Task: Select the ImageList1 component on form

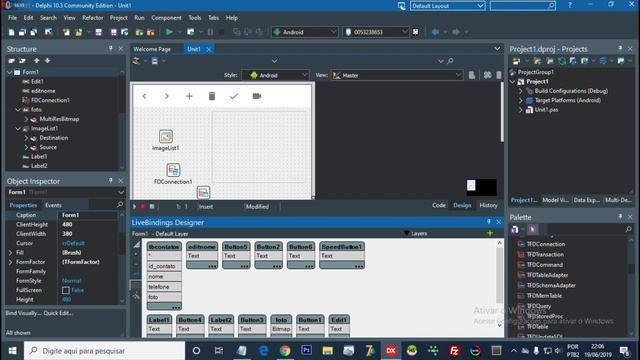Action: pyautogui.click(x=166, y=137)
